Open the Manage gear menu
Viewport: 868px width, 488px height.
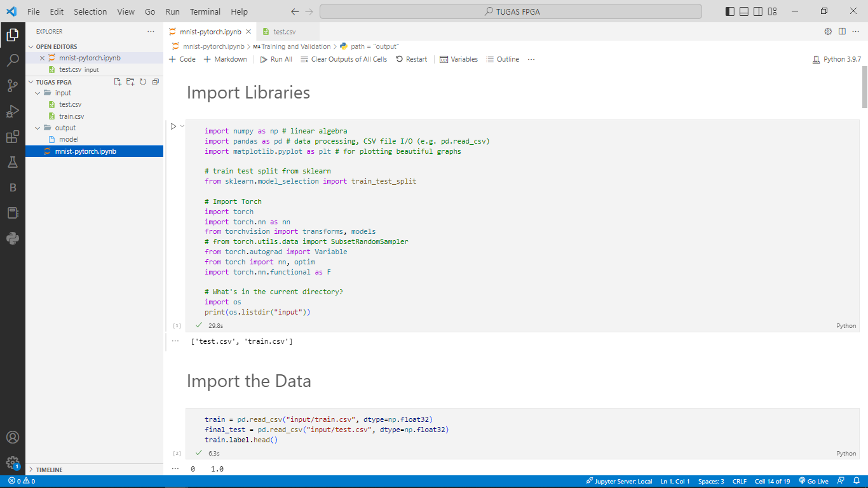[12, 463]
